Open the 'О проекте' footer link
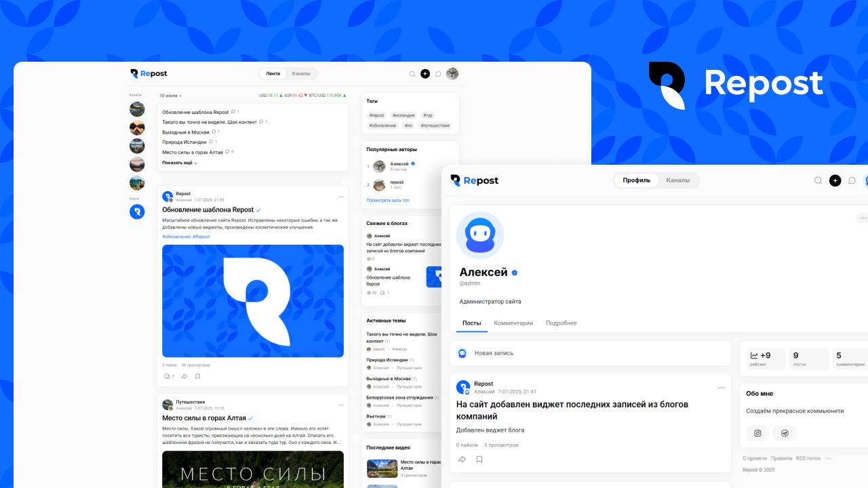The image size is (868, 488). tap(755, 458)
